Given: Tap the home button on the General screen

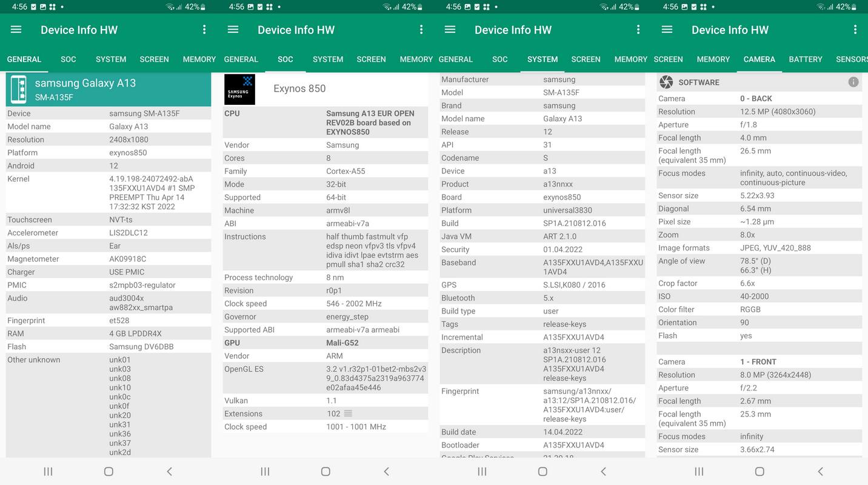Looking at the screenshot, I should tap(109, 471).
